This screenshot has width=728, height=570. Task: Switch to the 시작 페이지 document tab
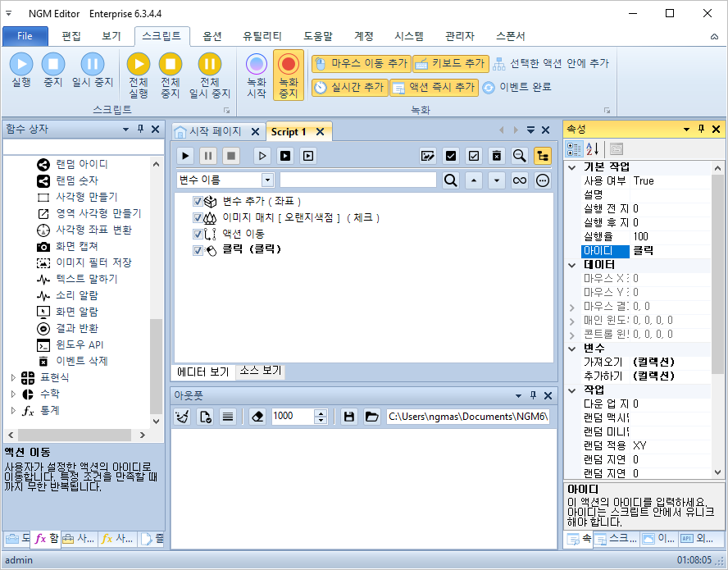(x=215, y=131)
